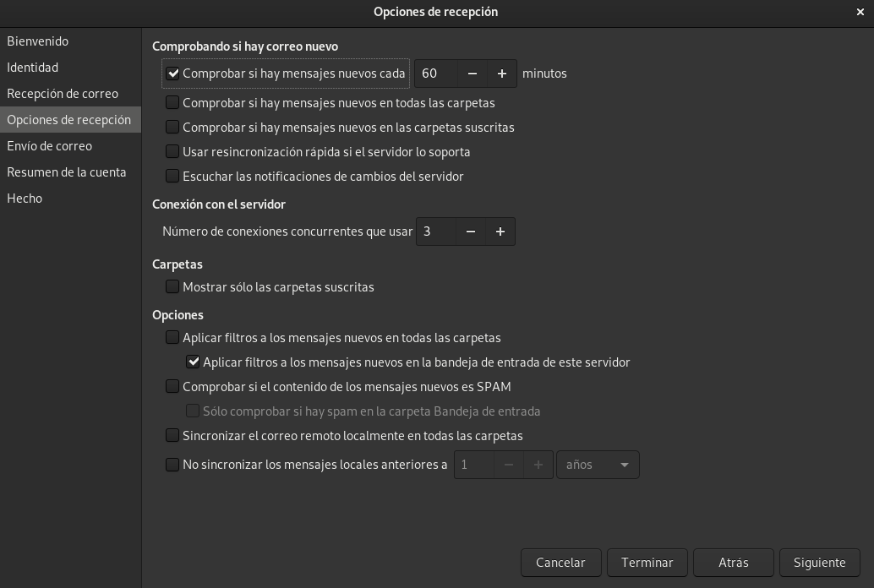
Task: Click the Cancelar button
Action: (x=560, y=563)
